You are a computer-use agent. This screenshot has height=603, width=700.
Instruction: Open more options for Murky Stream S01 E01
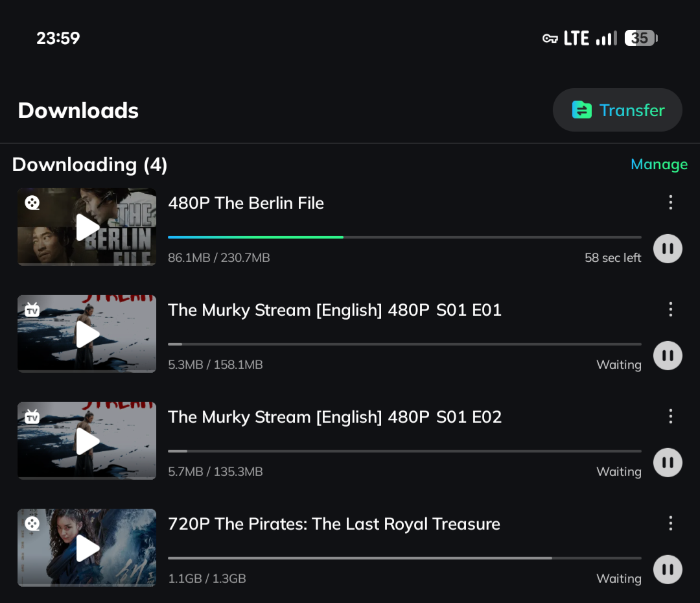point(671,309)
